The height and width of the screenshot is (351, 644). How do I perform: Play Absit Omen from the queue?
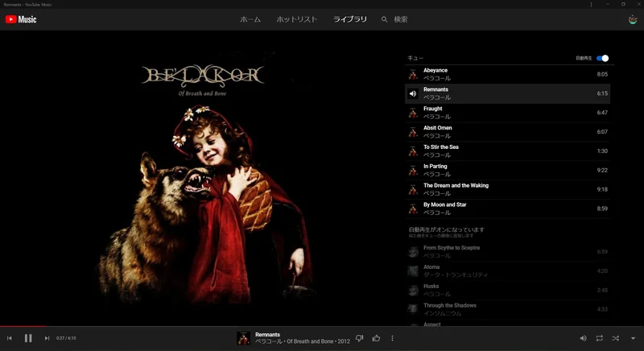[x=507, y=132]
